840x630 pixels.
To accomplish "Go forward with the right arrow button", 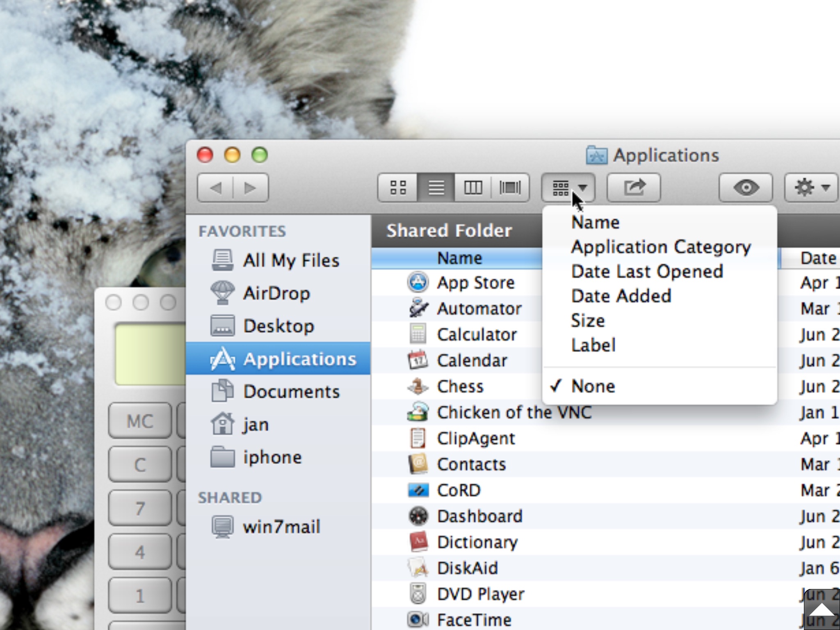I will [x=251, y=188].
